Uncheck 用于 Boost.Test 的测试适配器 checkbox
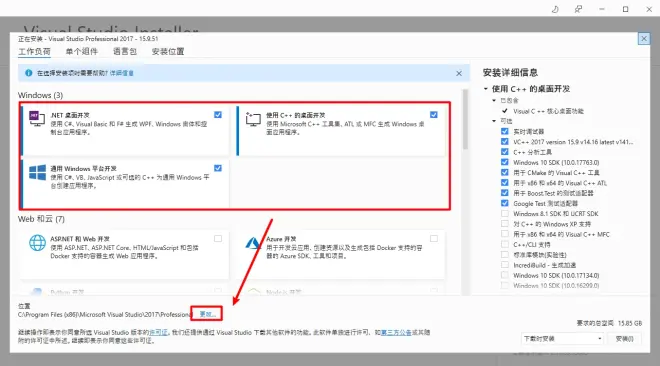Screen dimensions: 660x366 pos(505,193)
